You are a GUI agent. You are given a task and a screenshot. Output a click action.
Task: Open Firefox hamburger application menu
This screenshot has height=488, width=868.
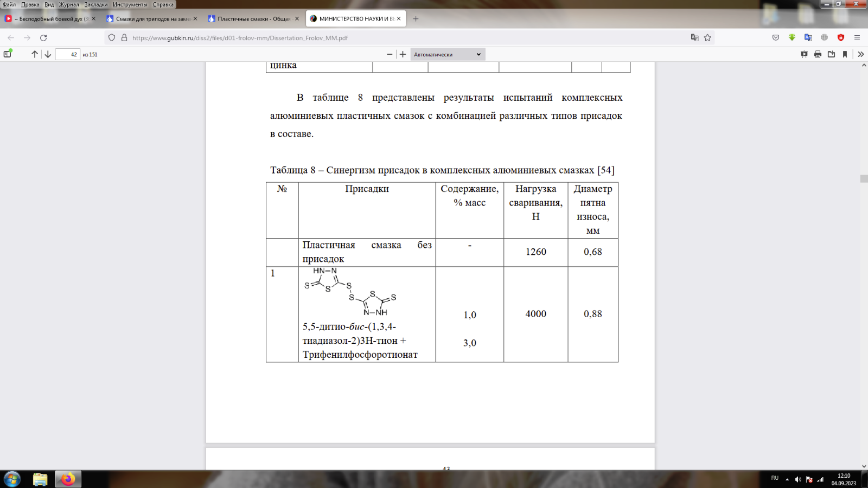(857, 38)
